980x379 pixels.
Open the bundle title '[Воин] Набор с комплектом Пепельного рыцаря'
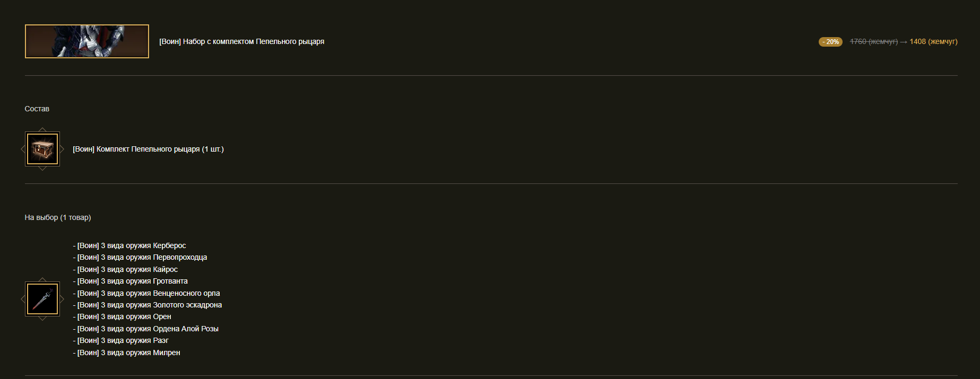[x=242, y=41]
